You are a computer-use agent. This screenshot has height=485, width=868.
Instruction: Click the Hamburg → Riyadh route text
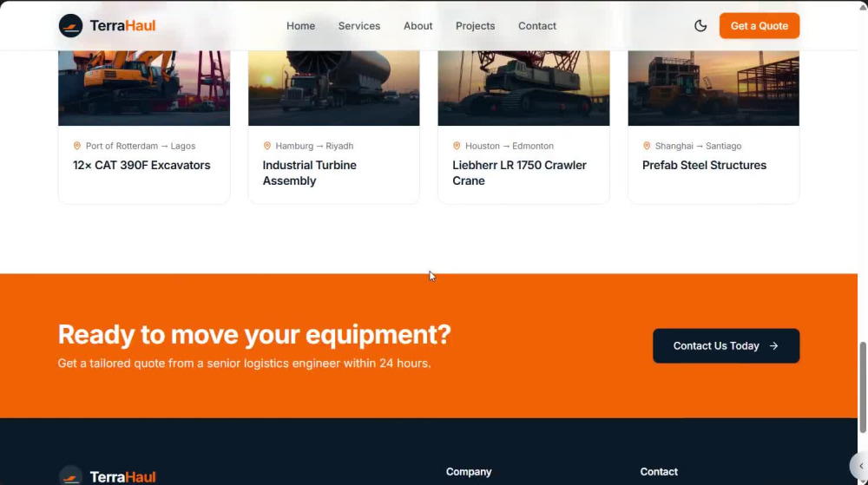314,146
